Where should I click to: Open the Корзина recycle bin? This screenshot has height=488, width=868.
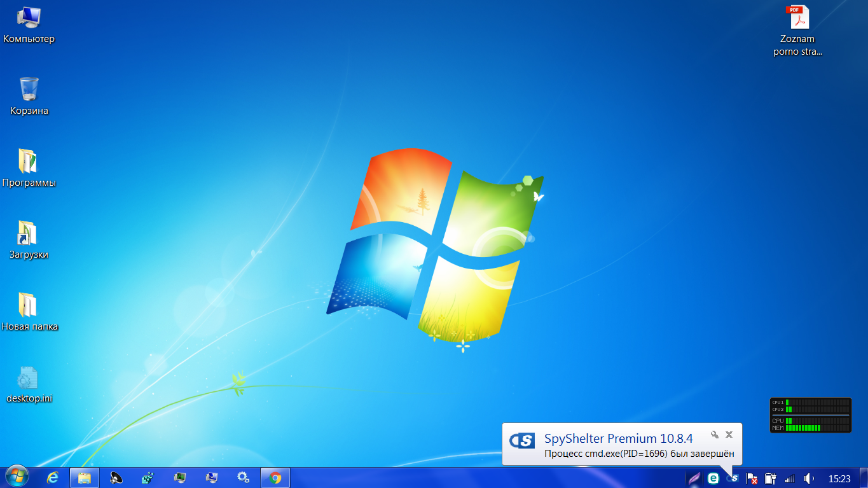pyautogui.click(x=29, y=97)
